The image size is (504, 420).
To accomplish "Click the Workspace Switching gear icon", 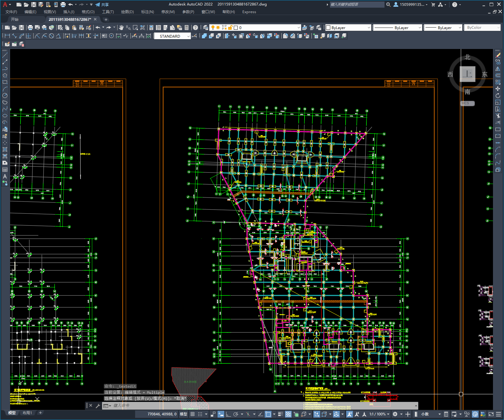I will click(x=395, y=414).
